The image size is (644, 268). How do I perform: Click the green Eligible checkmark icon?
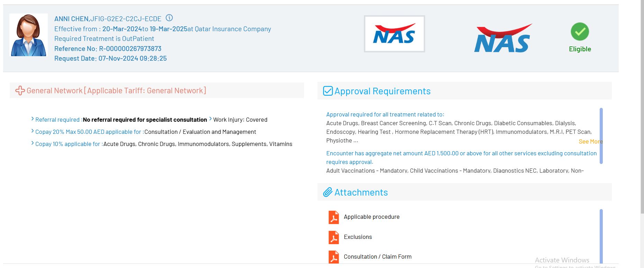[x=580, y=32]
